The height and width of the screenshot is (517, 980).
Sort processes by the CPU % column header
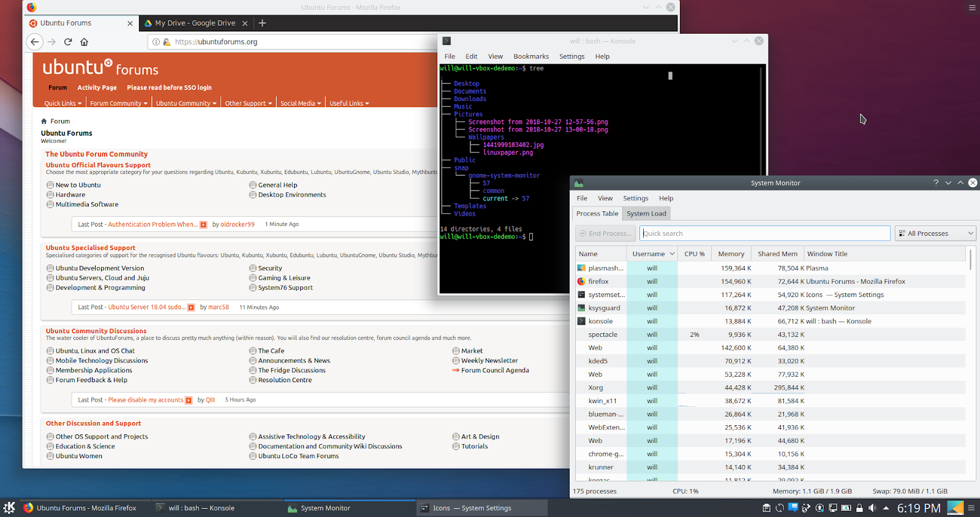[695, 254]
